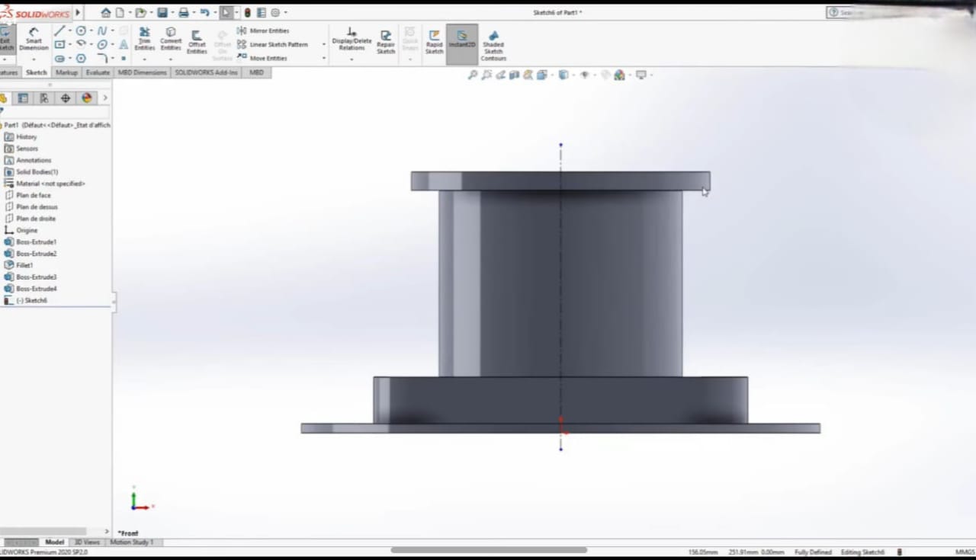Click the Convert Entities tool

tap(171, 39)
